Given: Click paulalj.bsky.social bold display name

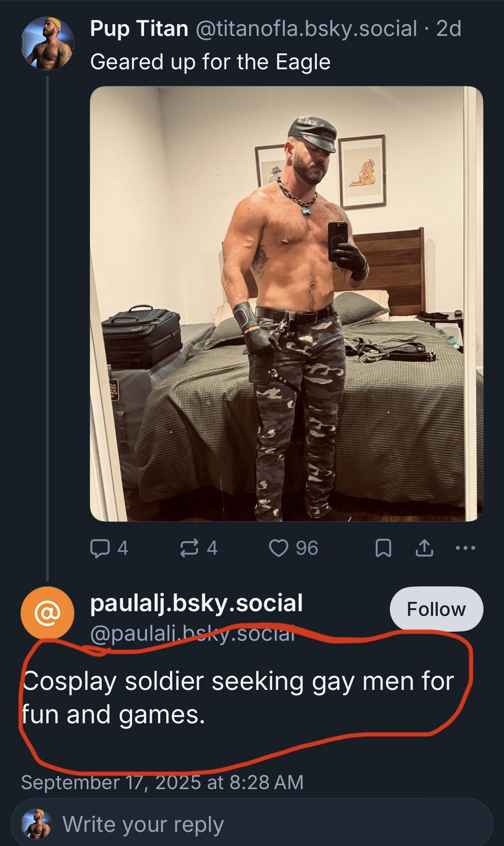Looking at the screenshot, I should click(197, 603).
